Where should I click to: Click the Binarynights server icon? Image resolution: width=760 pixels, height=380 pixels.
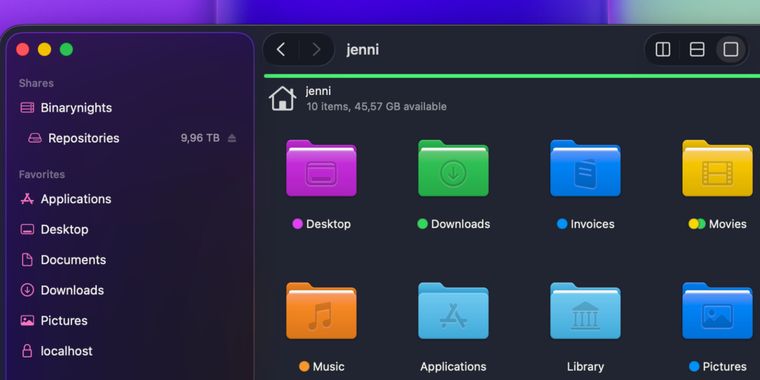coord(27,108)
